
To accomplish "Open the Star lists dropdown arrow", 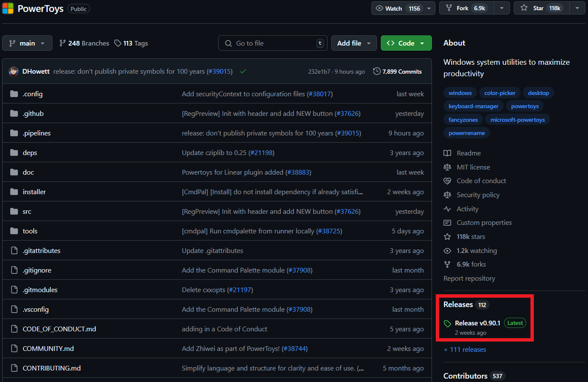I will coord(577,8).
